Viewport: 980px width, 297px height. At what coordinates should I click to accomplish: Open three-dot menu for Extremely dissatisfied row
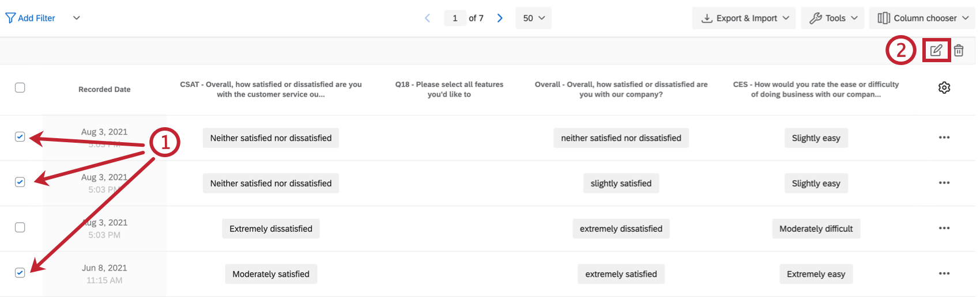944,229
